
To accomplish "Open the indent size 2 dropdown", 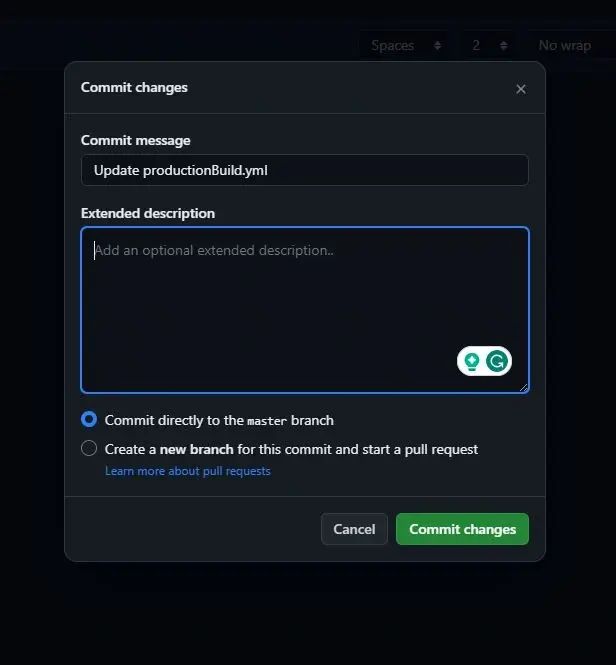I will pyautogui.click(x=489, y=45).
